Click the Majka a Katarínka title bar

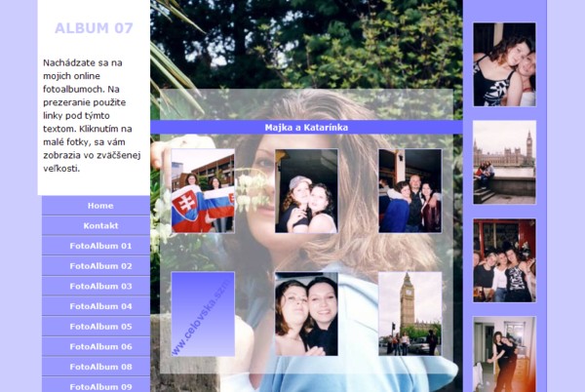pyautogui.click(x=306, y=127)
